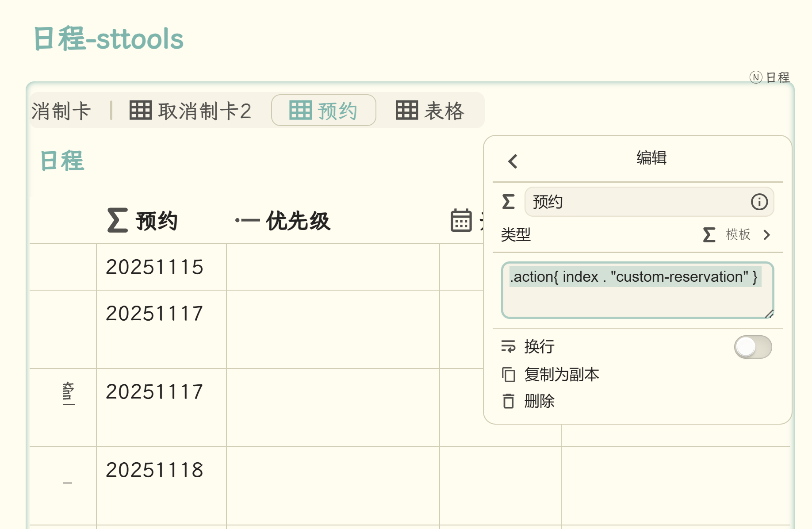812x529 pixels.
Task: Click the sigma icon in the 预约 column header
Action: click(118, 220)
